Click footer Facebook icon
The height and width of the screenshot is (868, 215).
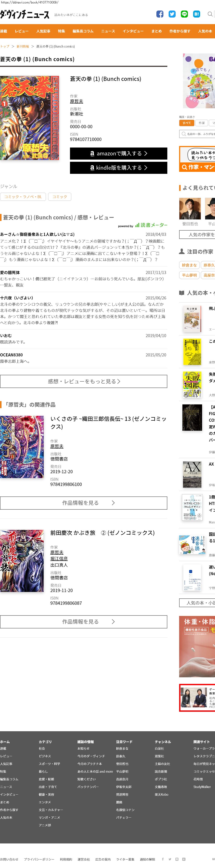pos(163,859)
